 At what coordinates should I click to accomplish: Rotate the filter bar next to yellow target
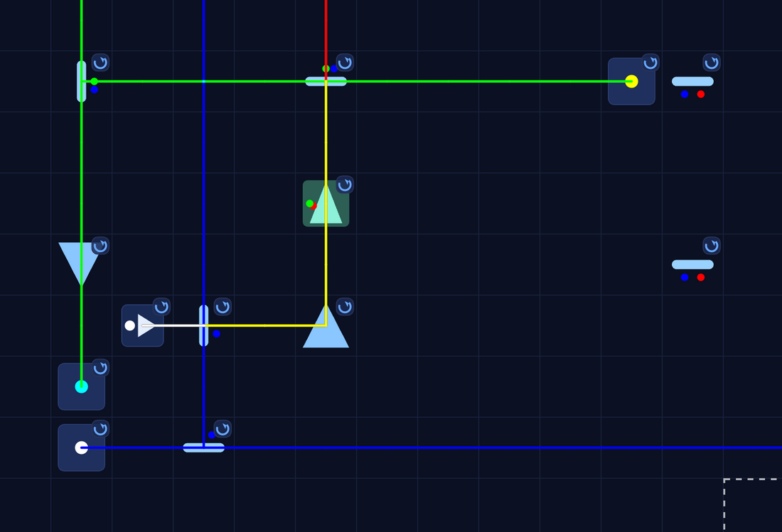coord(712,63)
